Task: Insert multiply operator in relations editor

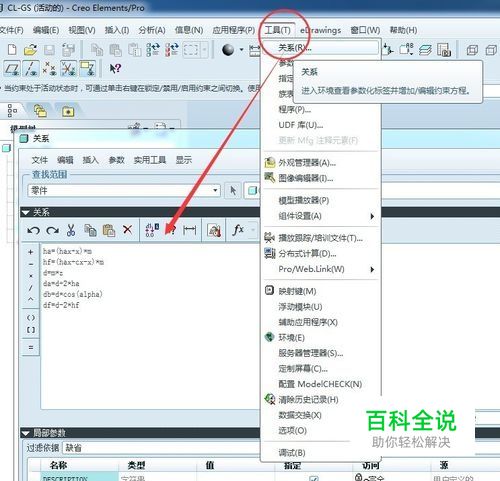Action: click(31, 276)
